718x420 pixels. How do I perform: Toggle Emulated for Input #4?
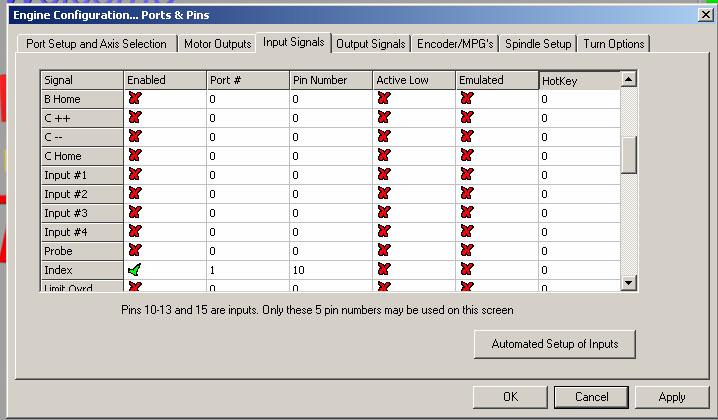[x=467, y=231]
